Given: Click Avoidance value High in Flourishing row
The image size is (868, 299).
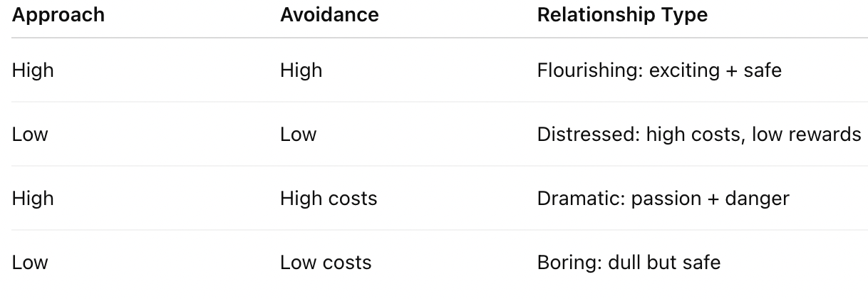Looking at the screenshot, I should click(301, 70).
